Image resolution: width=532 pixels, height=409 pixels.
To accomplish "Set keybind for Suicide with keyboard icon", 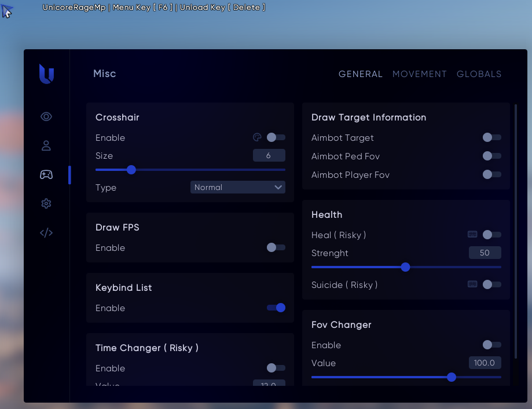I will [x=472, y=284].
